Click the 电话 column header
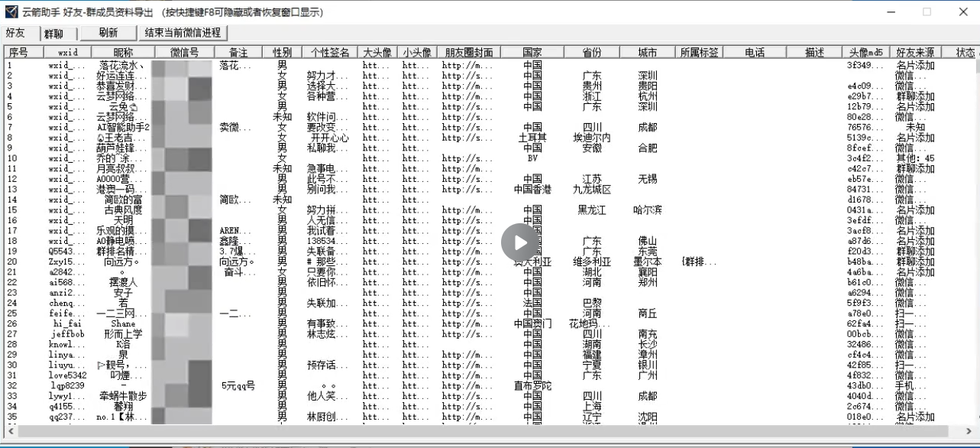Image resolution: width=980 pixels, height=448 pixels. pos(755,52)
